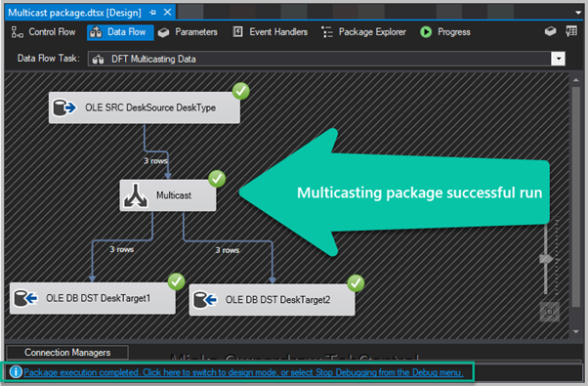Click the Control Flow tab icon
The width and height of the screenshot is (588, 386).
pos(17,32)
